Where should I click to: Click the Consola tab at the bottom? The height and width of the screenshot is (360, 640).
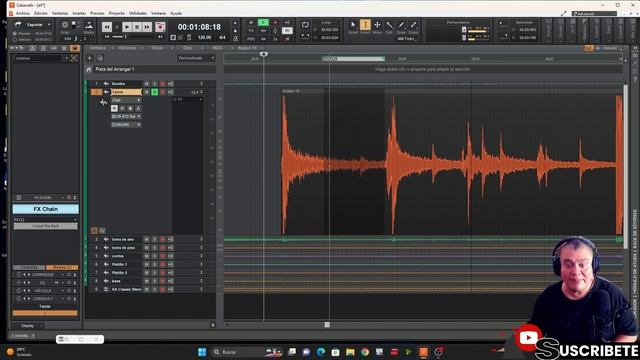[x=20, y=336]
